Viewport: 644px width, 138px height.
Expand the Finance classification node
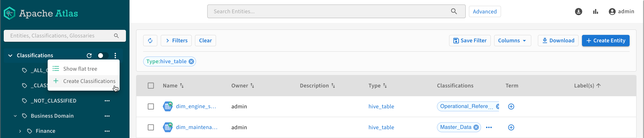[20, 131]
